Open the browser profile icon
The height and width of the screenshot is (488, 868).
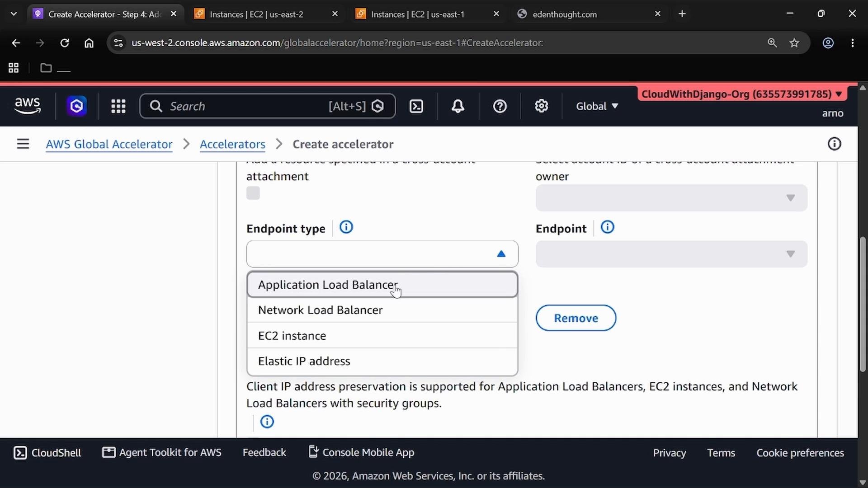pyautogui.click(x=828, y=43)
